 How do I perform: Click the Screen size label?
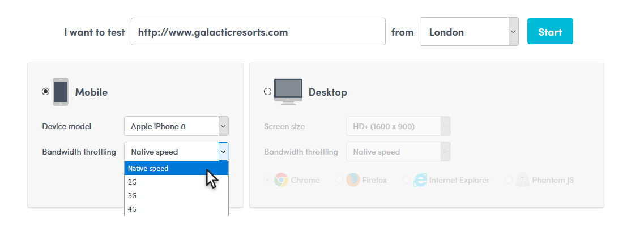pos(284,126)
